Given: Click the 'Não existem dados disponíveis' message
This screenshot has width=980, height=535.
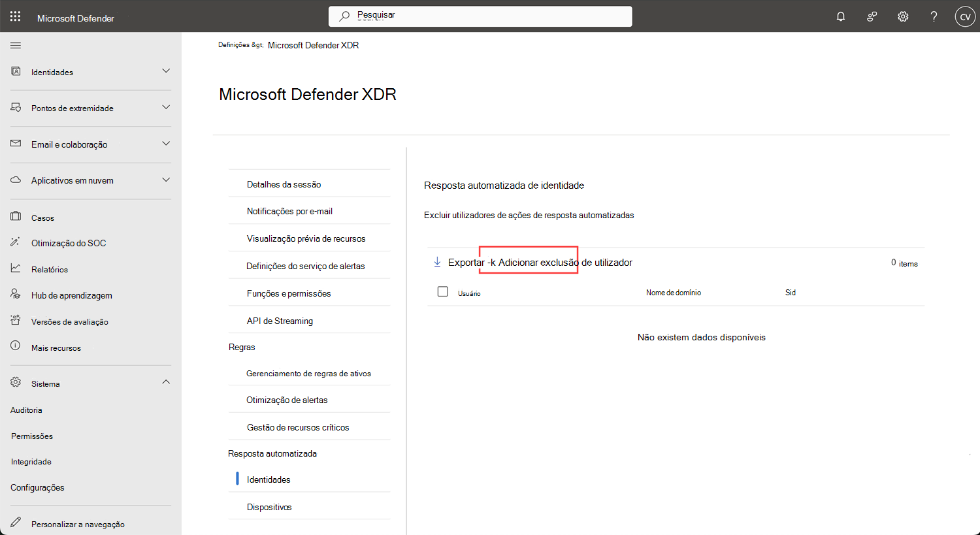Looking at the screenshot, I should click(x=702, y=337).
